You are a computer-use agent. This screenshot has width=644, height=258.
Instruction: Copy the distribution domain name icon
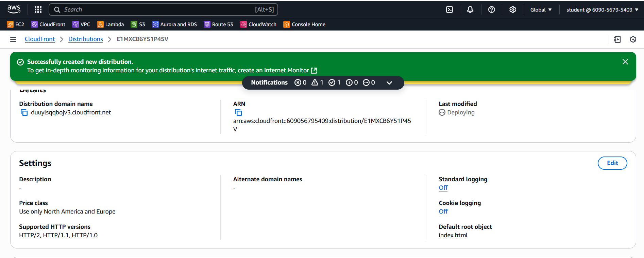point(24,112)
